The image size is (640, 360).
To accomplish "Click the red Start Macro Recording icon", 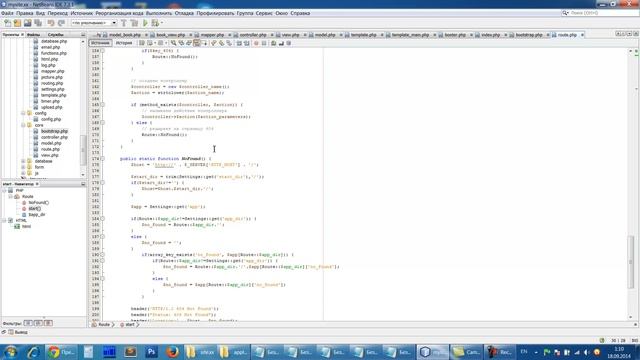I will pos(256,43).
